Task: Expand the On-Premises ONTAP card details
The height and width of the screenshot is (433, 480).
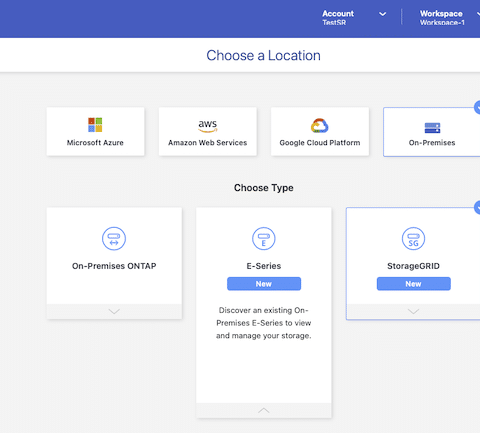Action: pyautogui.click(x=114, y=311)
